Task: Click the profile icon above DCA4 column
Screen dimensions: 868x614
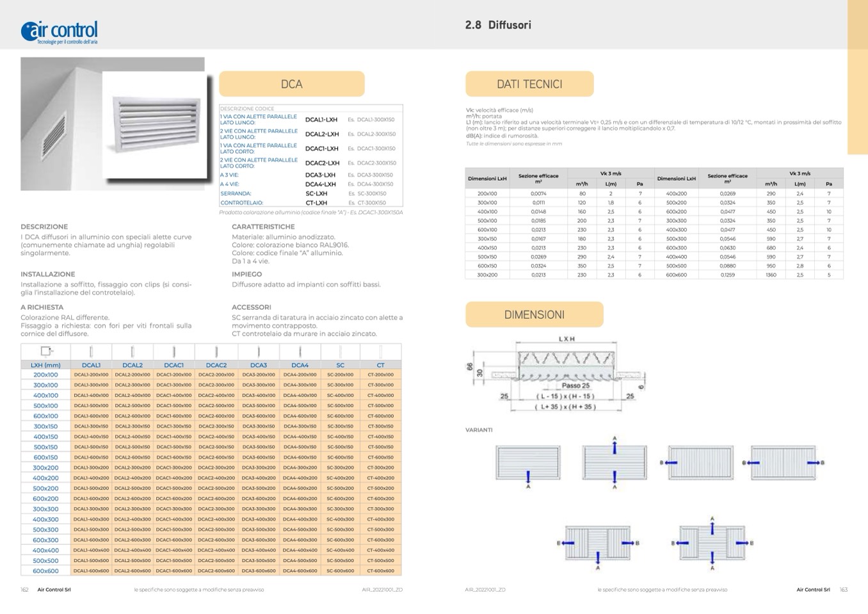Action: [x=300, y=351]
